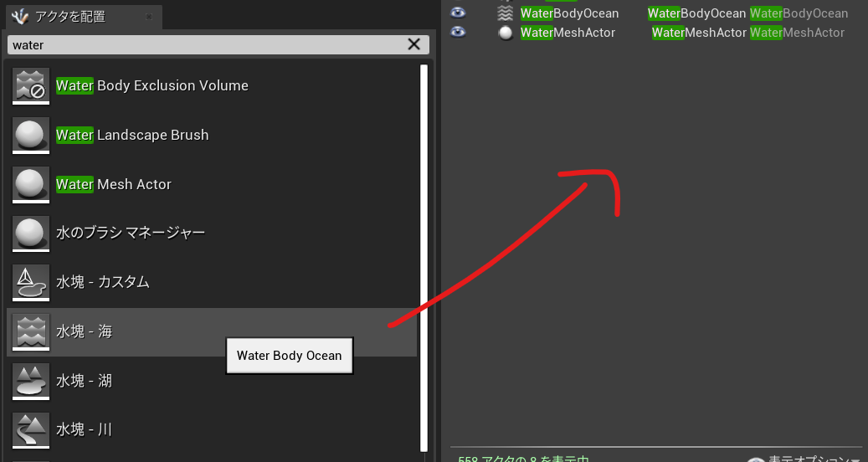The image size is (868, 462).
Task: Select 水塊 - カスタム entry
Action: pyautogui.click(x=212, y=283)
